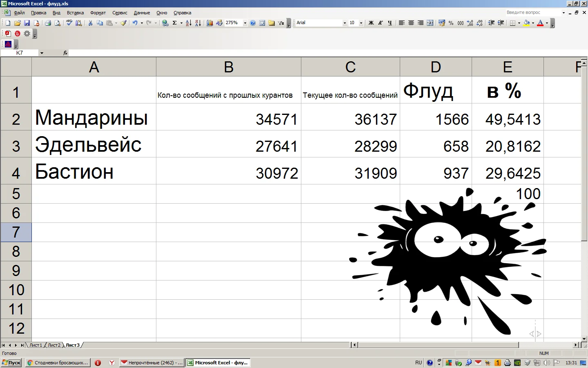
Task: Open the borders dropdown arrow
Action: pos(519,23)
